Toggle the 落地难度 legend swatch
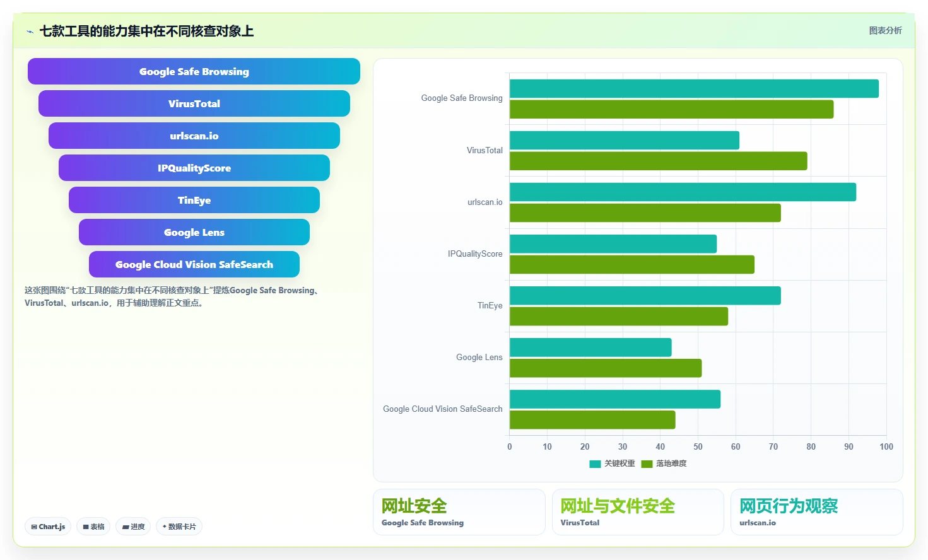This screenshot has height=560, width=928. [x=647, y=464]
